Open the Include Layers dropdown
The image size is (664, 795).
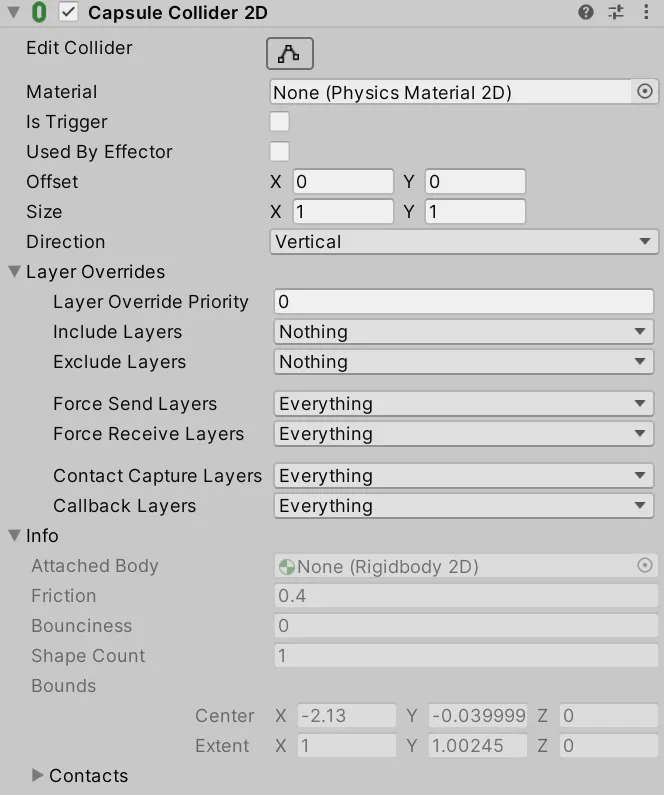click(464, 332)
